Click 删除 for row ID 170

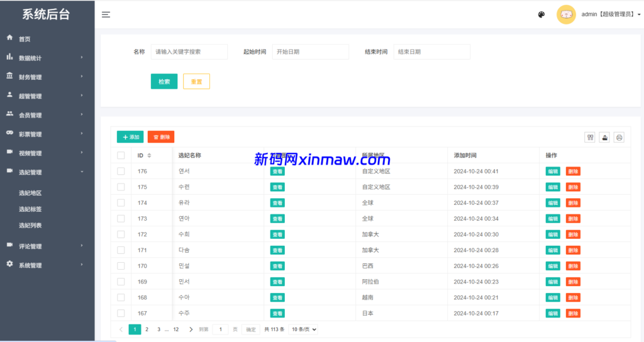pyautogui.click(x=573, y=266)
